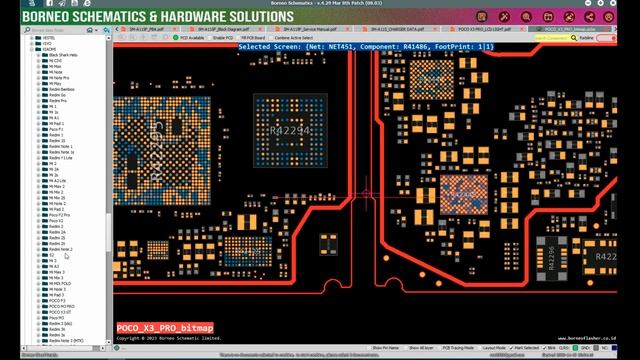Click the Search Component input field
The width and height of the screenshot is (640, 360).
click(552, 38)
